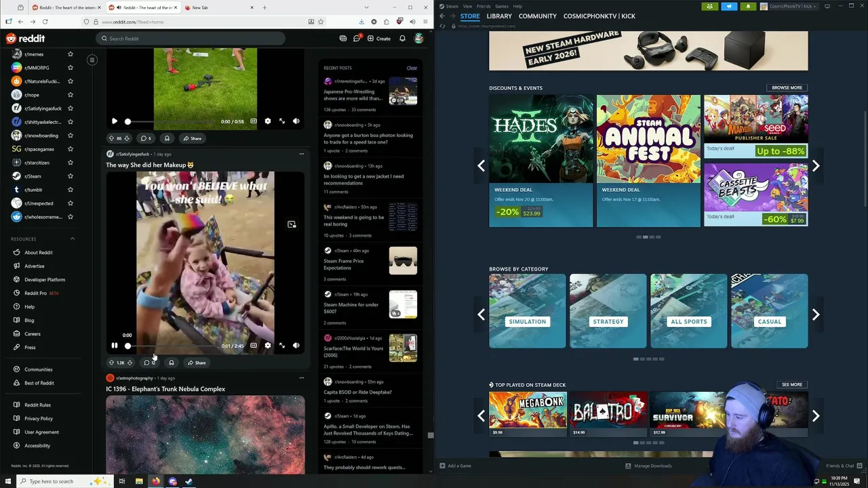868x488 pixels.
Task: Open the Steam 'View' menu
Action: (468, 6)
